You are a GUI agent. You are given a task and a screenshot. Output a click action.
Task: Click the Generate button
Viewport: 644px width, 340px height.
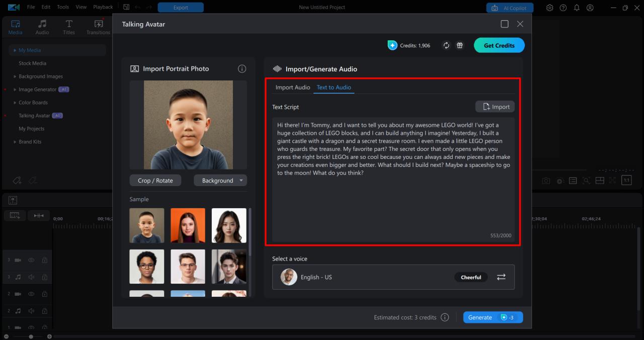(x=493, y=317)
